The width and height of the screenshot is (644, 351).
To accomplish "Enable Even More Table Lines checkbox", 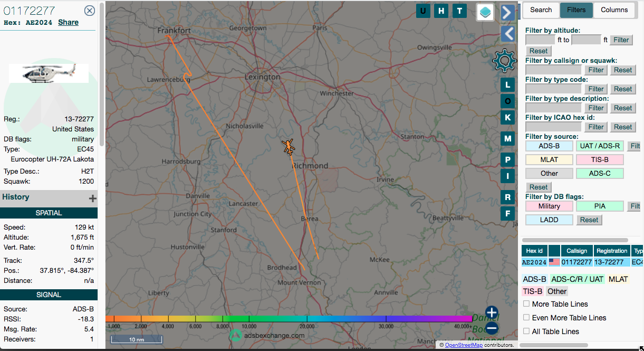I will [x=526, y=317].
